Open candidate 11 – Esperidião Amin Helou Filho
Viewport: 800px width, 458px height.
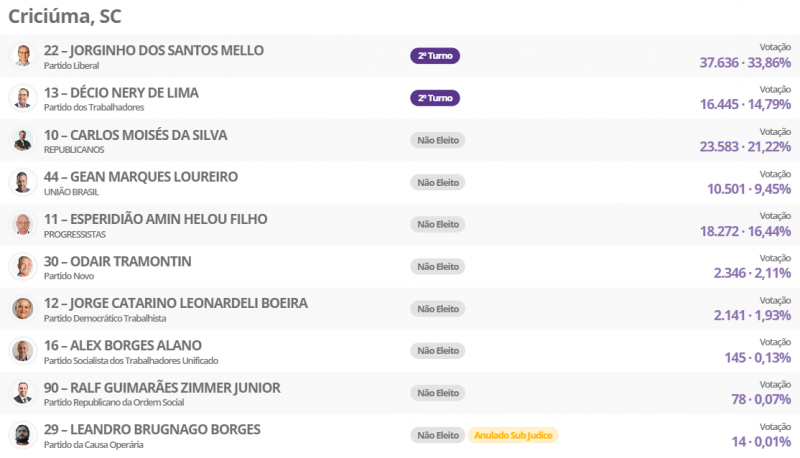(x=155, y=219)
